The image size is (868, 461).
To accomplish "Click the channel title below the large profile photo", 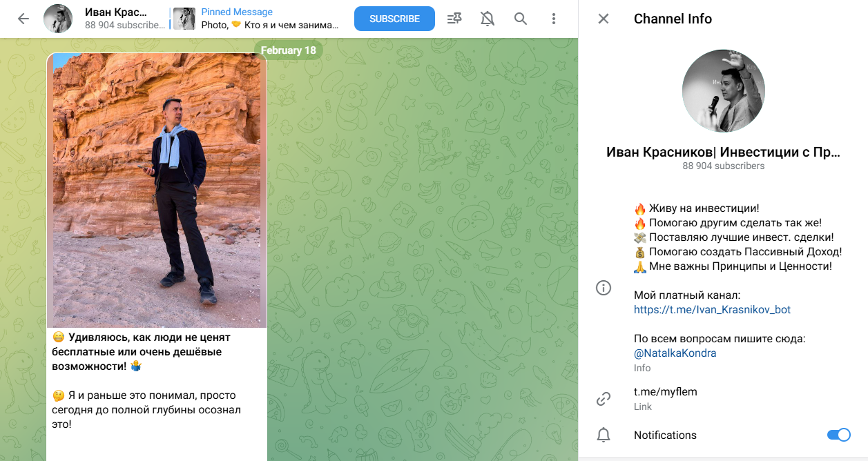I will (724, 152).
